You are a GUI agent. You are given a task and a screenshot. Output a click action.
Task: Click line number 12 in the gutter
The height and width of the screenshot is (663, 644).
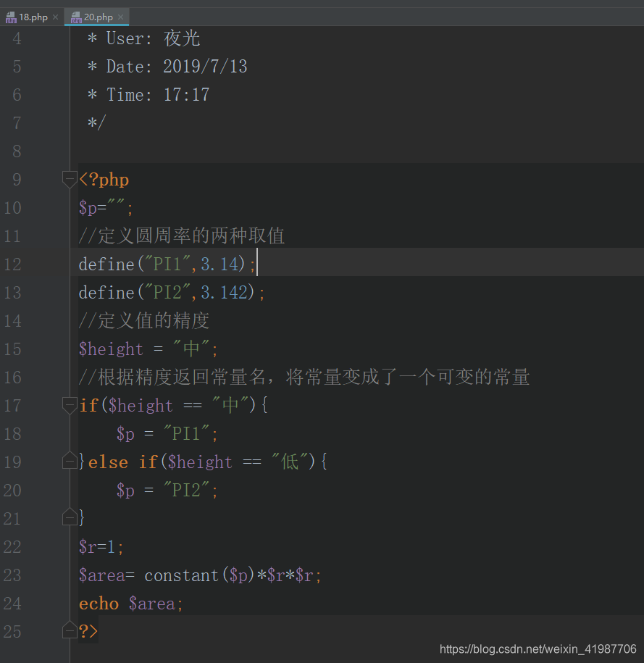[13, 264]
